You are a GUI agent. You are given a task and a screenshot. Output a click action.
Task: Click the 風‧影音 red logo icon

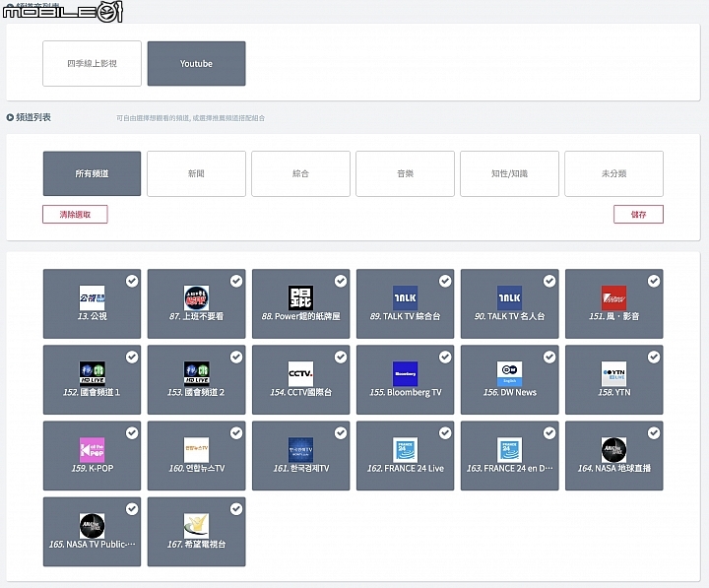pyautogui.click(x=614, y=297)
